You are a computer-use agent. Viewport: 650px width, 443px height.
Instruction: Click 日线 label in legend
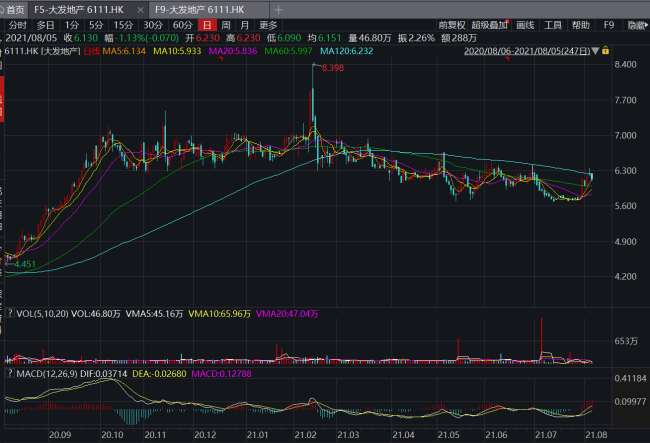point(92,51)
